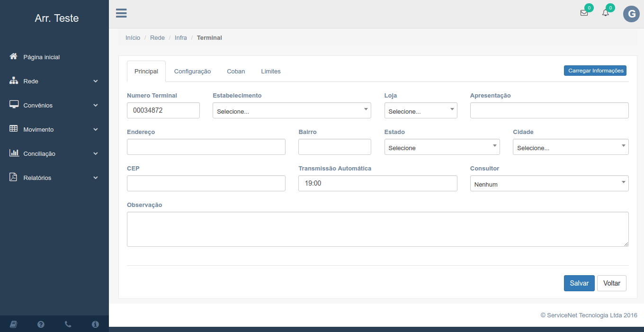Image resolution: width=644 pixels, height=332 pixels.
Task: Click the phone icon in sidebar footer
Action: click(68, 324)
